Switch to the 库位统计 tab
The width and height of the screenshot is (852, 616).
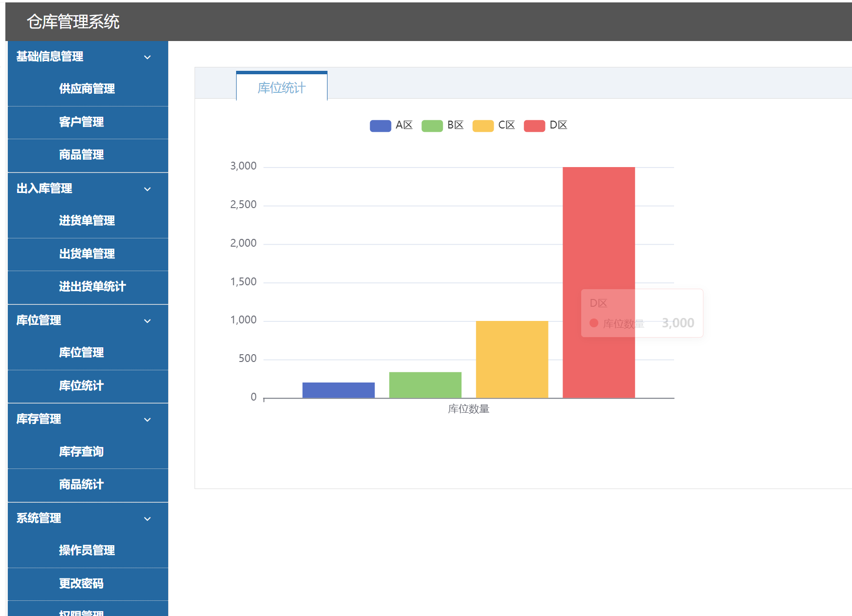coord(282,87)
